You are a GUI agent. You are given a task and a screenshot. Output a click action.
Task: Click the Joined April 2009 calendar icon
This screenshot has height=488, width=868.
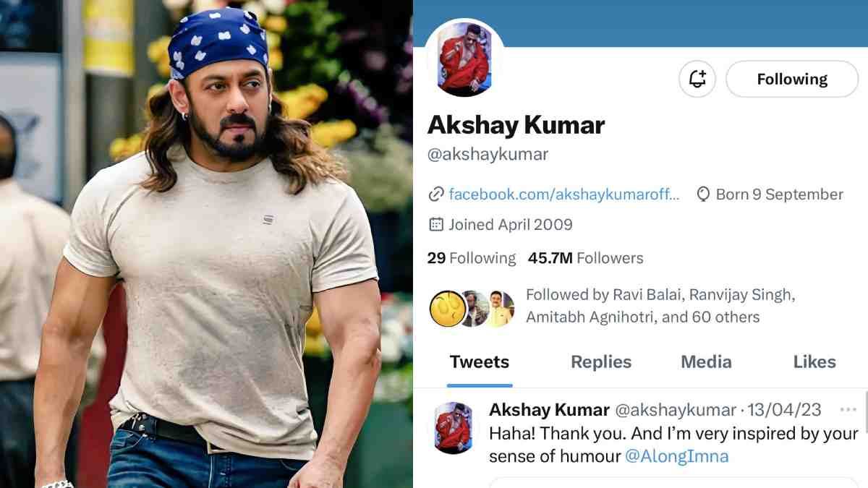436,224
